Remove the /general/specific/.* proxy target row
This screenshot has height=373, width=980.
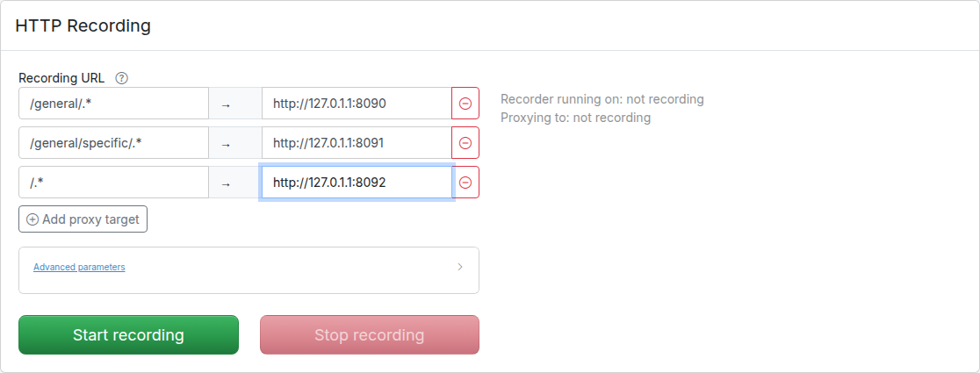pos(465,143)
